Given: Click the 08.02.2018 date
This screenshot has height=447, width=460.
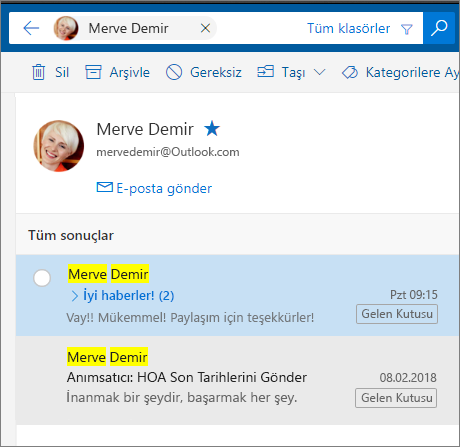Looking at the screenshot, I should [x=408, y=378].
